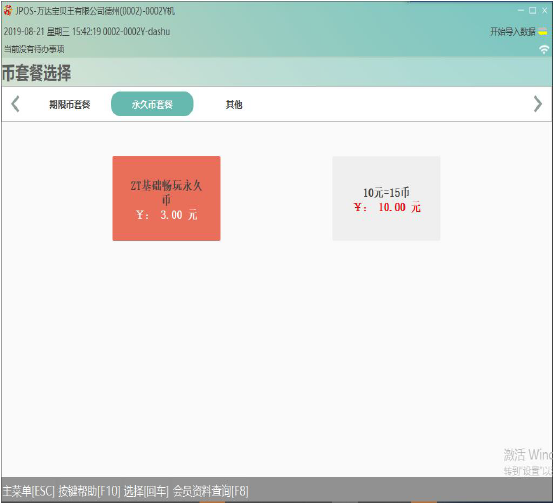Switch to the 期限币套餐 tab
The image size is (554, 503).
(x=70, y=105)
